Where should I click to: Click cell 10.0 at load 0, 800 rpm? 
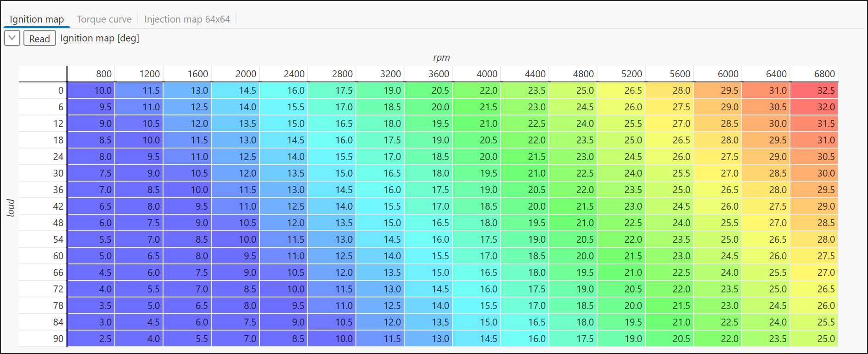pos(91,91)
